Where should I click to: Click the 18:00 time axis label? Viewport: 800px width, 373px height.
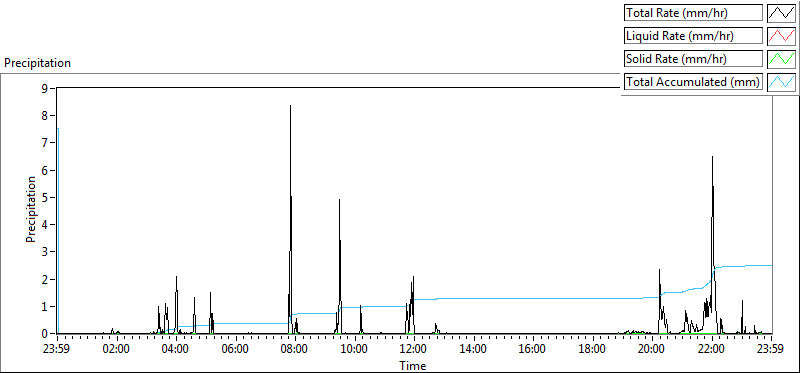point(593,350)
